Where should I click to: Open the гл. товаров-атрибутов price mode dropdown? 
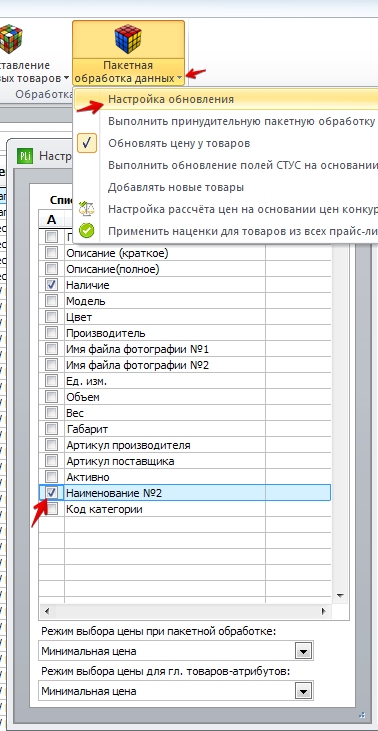(x=304, y=691)
